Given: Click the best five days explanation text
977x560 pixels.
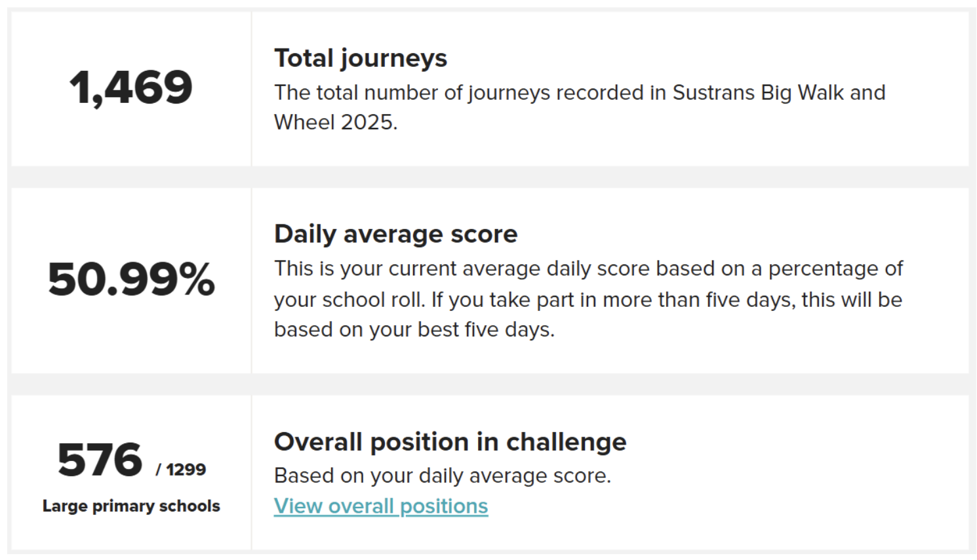Looking at the screenshot, I should pyautogui.click(x=414, y=329).
